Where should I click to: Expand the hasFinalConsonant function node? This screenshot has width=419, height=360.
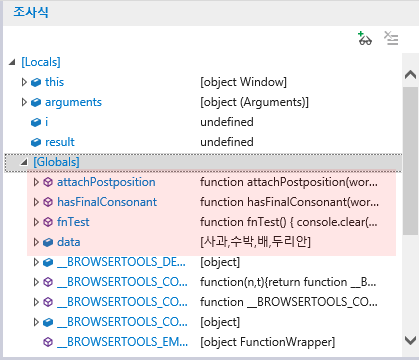(x=36, y=202)
